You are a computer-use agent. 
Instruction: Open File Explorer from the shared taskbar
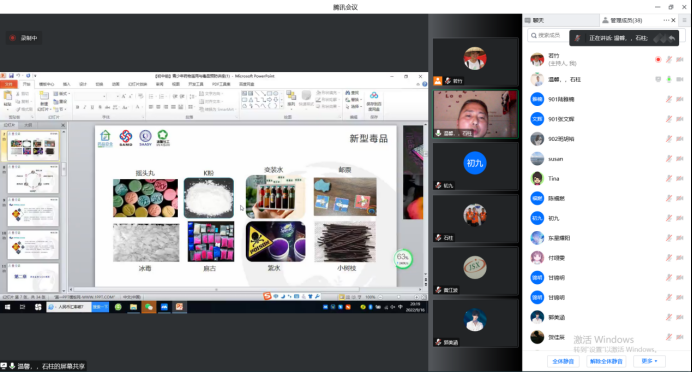tap(133, 307)
